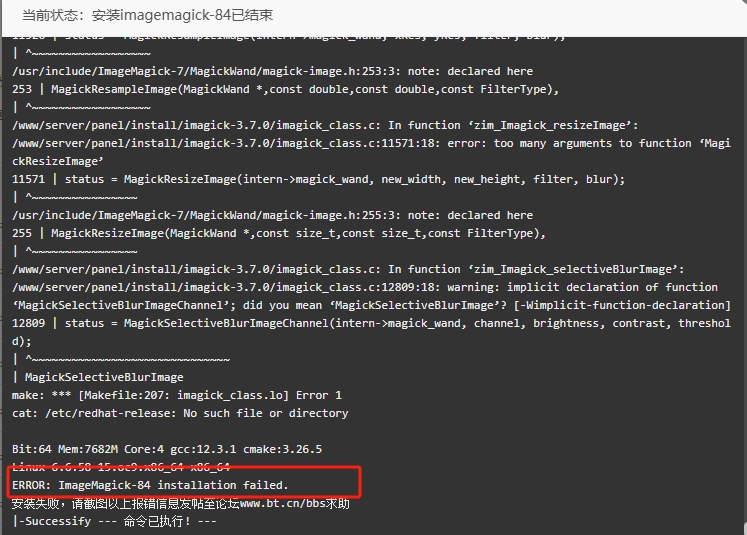Click the line mentioning www.bt.cn/bbs
The image size is (747, 535).
coord(181,503)
